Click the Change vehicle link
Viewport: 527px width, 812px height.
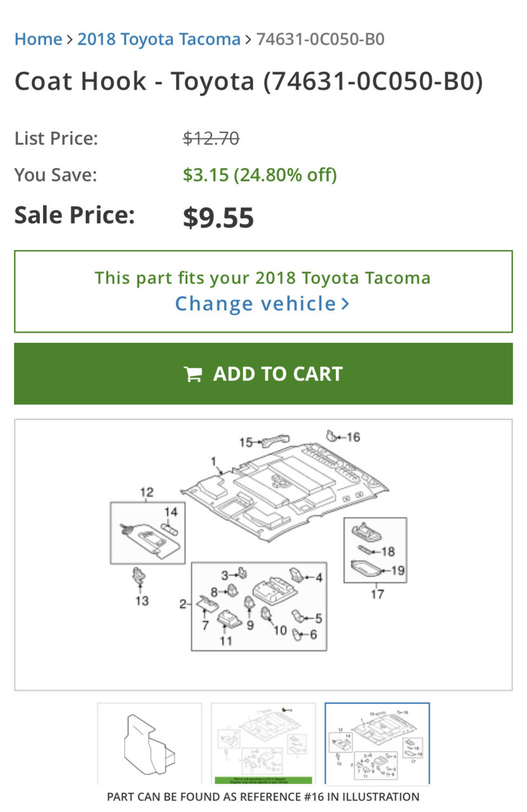pos(255,303)
